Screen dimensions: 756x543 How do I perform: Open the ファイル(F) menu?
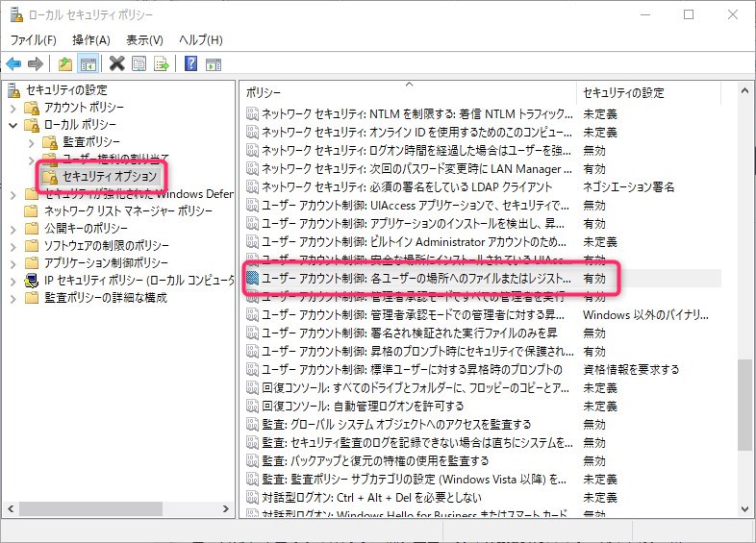pos(34,40)
